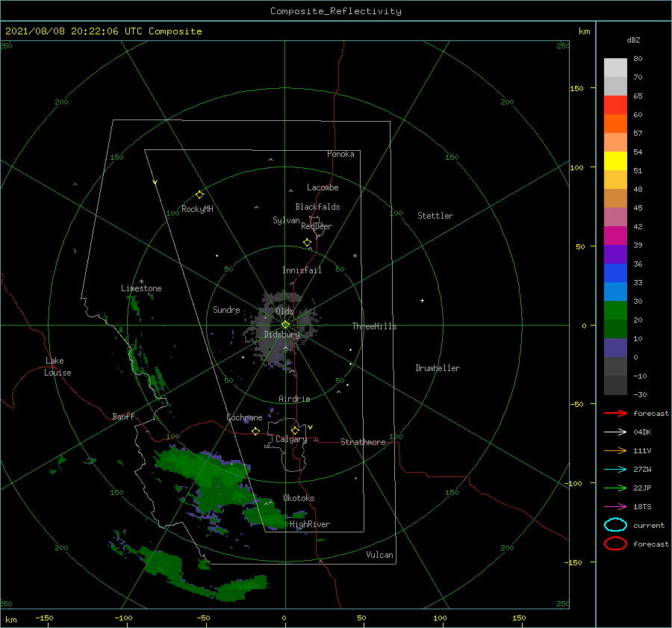The width and height of the screenshot is (672, 628).
Task: Select the cyan 27ZW arrow legend icon
Action: [615, 470]
